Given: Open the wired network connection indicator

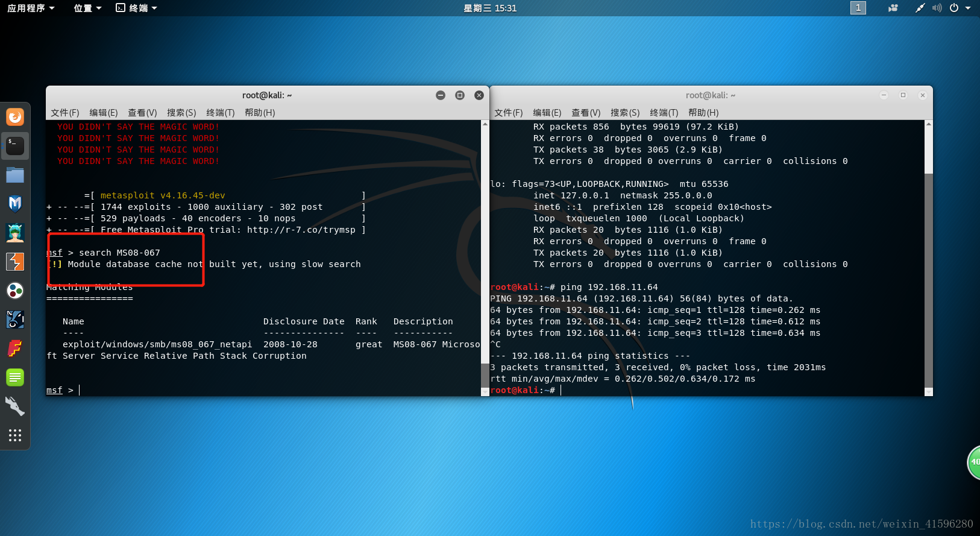Looking at the screenshot, I should (920, 8).
